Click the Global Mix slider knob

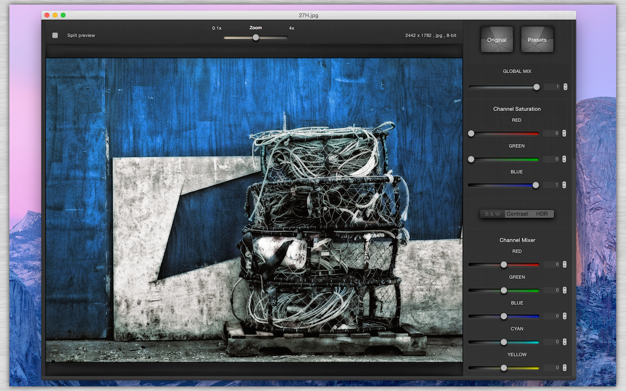tap(537, 87)
